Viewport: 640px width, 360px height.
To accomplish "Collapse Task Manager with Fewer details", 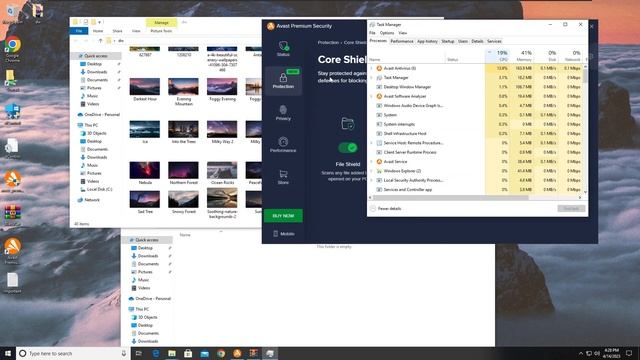I will (x=386, y=209).
